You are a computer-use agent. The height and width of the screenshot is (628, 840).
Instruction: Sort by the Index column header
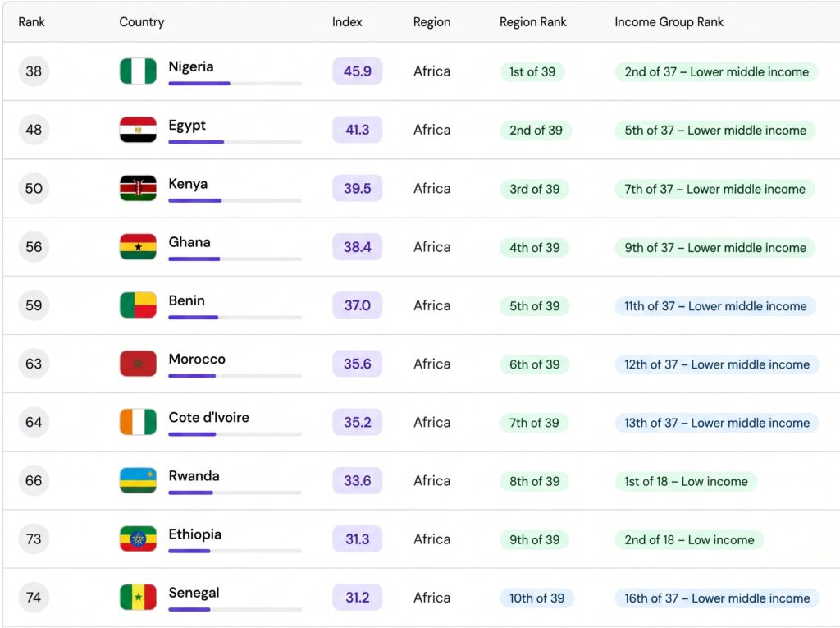point(347,22)
